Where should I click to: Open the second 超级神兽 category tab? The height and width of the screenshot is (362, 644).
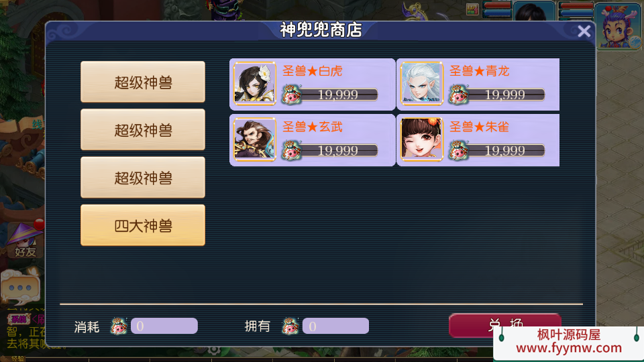click(143, 129)
